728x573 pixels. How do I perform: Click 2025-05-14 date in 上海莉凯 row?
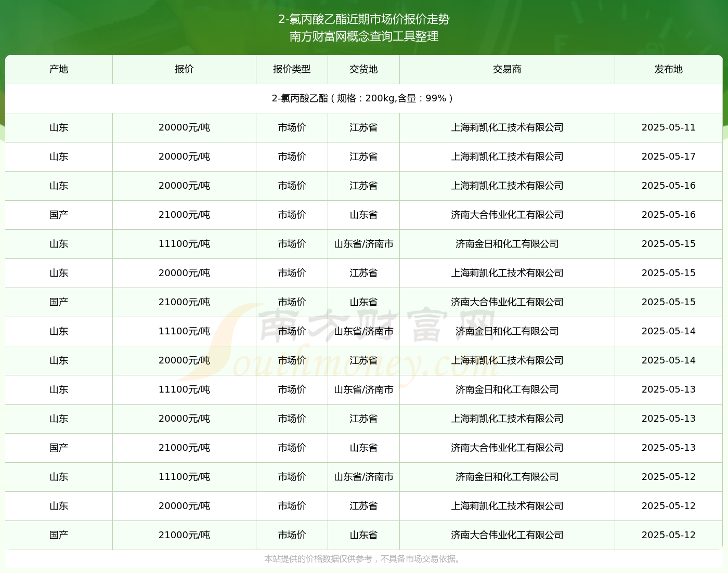click(x=668, y=360)
